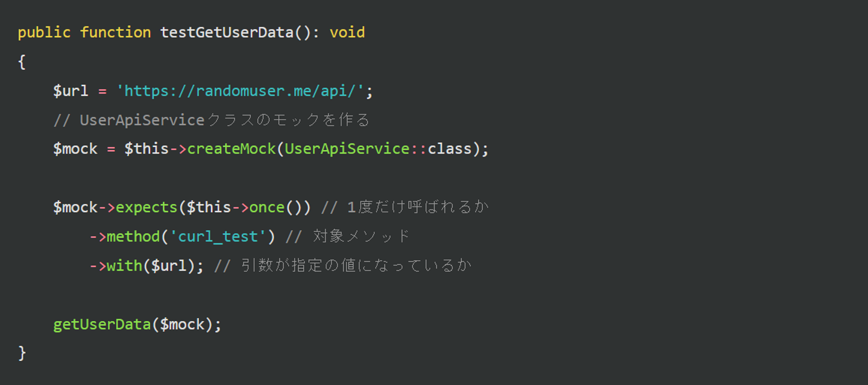The image size is (868, 385).
Task: Click the 'class' keyword after UserApiService::
Action: point(450,149)
